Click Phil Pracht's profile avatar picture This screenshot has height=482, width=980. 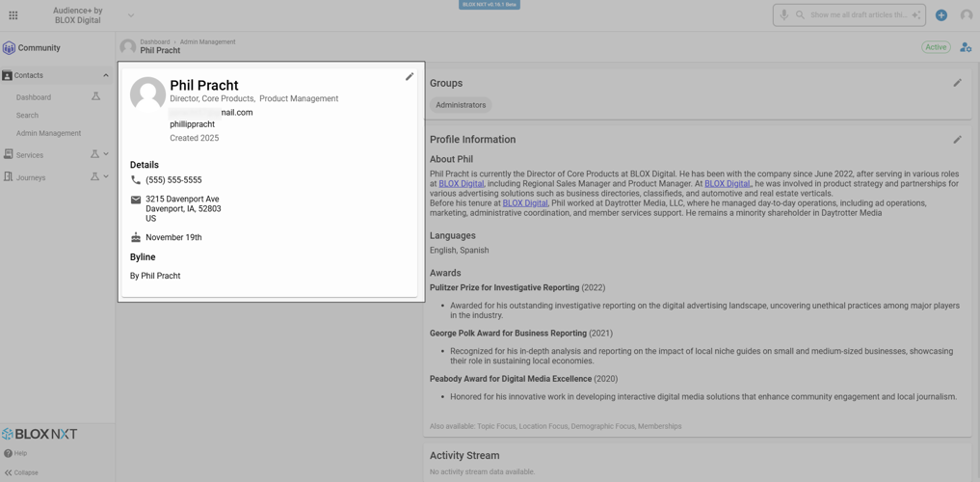coord(147,94)
